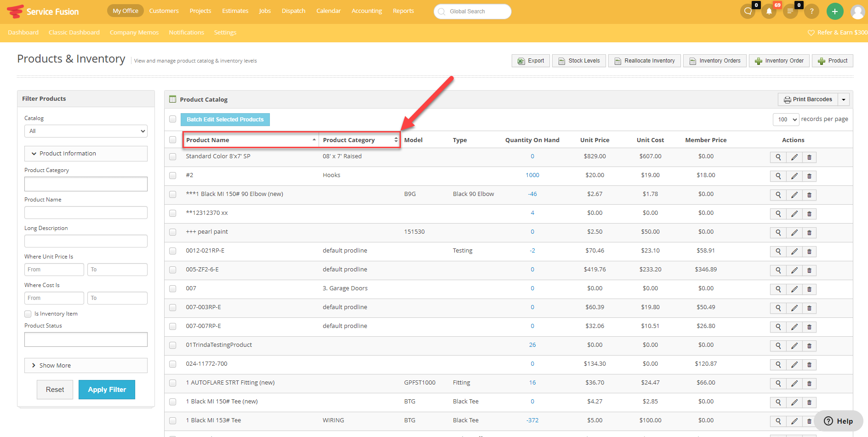868x437 pixels.
Task: Select the 01TrindaTestingProduct row checkbox
Action: [x=172, y=345]
